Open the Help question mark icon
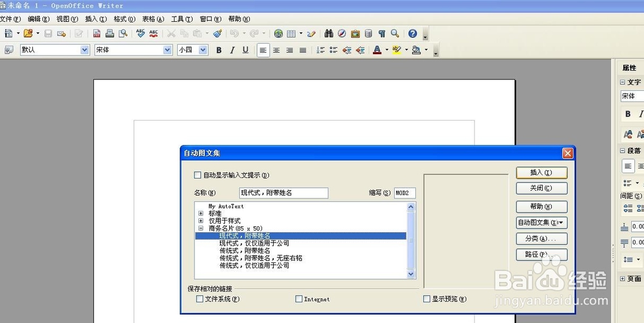Viewport: 644px width, 323px height. click(413, 34)
